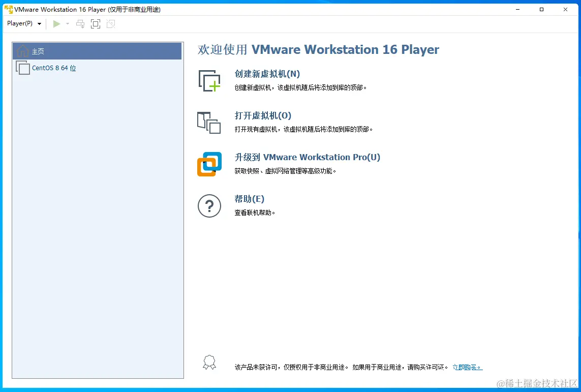The width and height of the screenshot is (581, 392).
Task: Select the 主页 home entry in library
Action: (x=97, y=51)
